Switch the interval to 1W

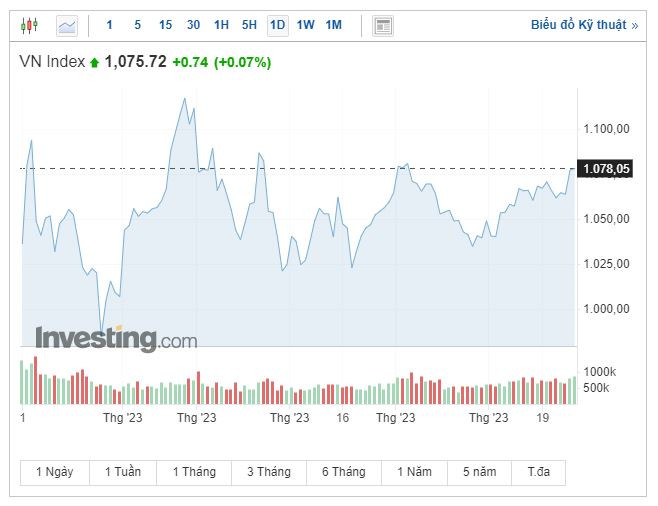coord(305,24)
